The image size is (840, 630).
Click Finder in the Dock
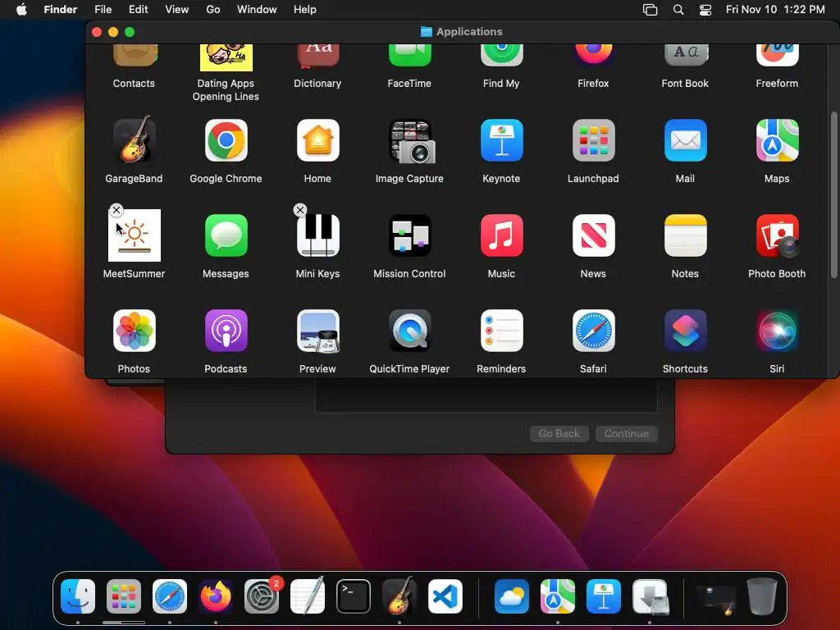78,596
